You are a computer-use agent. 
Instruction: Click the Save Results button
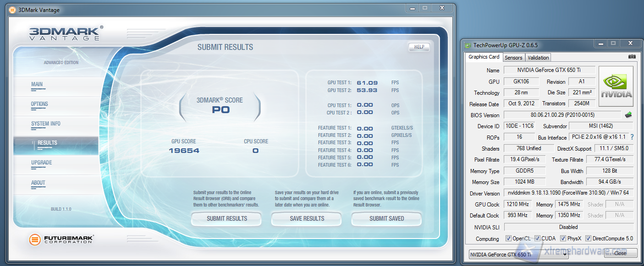tap(307, 219)
